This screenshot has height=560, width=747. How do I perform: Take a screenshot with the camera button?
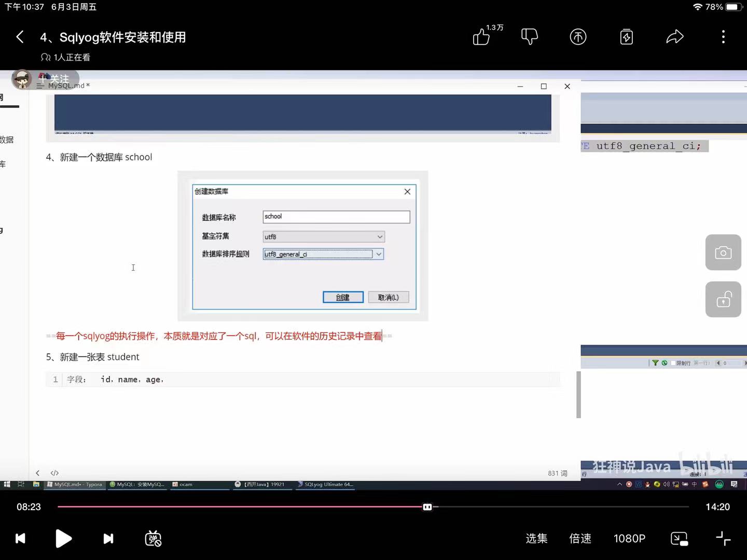[x=723, y=253]
